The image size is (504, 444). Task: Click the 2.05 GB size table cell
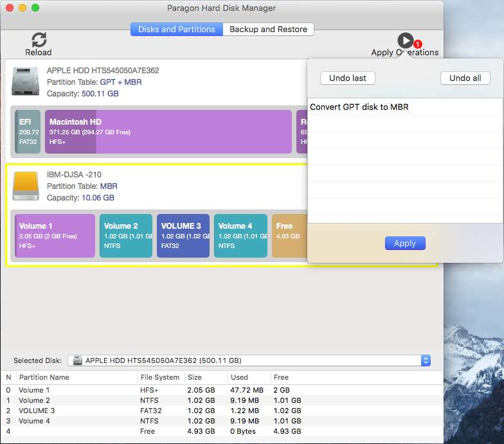201,390
